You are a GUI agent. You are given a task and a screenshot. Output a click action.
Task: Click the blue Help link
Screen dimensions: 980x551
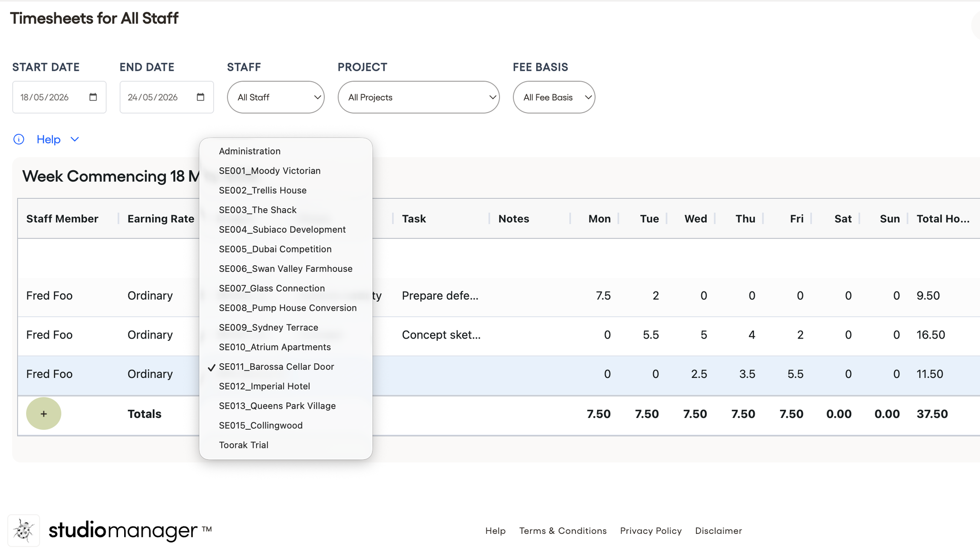[49, 139]
